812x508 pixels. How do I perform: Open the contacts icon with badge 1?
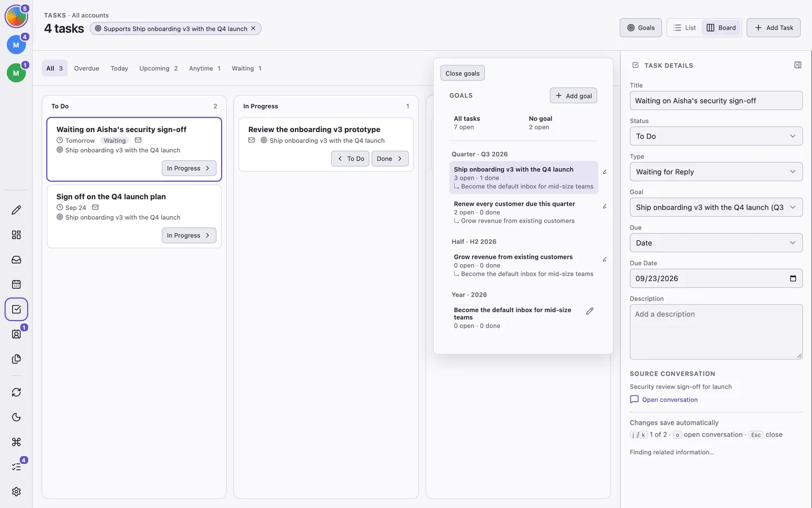coord(16,334)
